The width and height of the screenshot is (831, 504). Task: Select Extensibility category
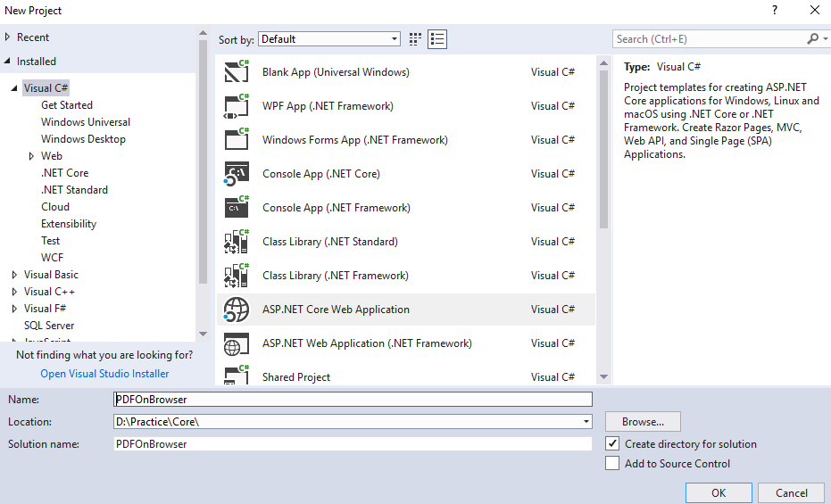[x=69, y=223]
